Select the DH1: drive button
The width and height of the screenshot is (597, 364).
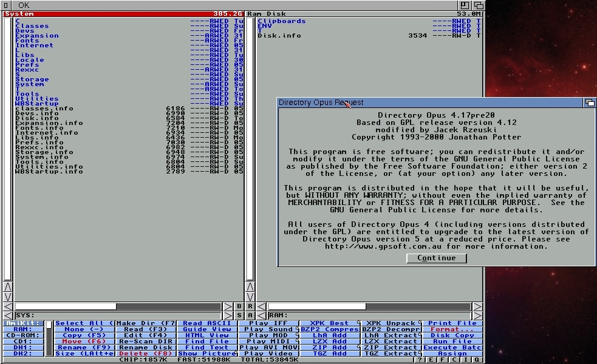point(23,348)
